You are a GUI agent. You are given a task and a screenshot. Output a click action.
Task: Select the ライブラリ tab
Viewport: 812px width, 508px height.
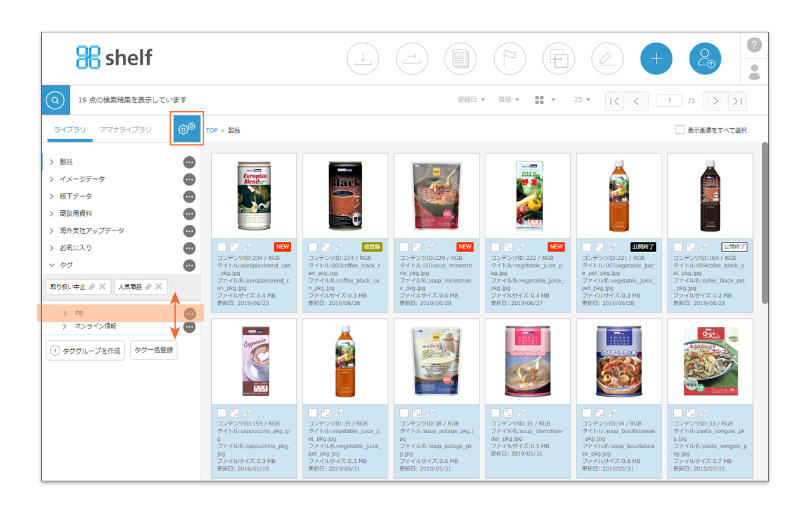coord(70,130)
